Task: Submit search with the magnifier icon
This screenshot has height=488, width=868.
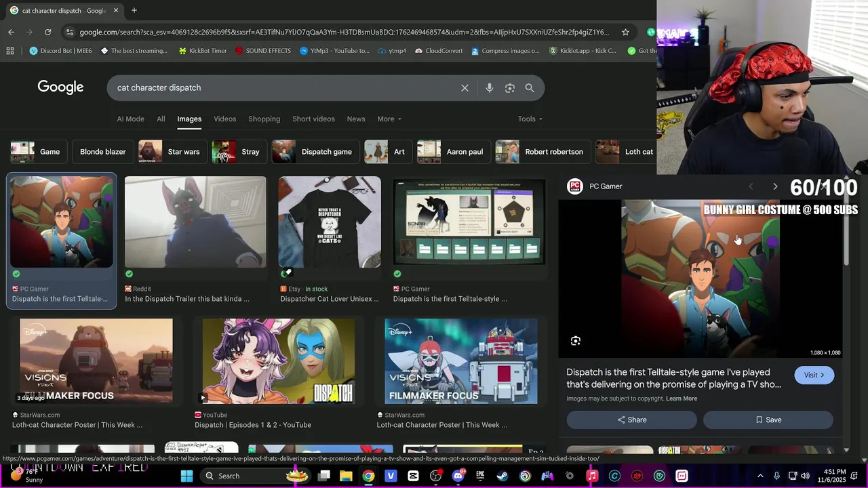Action: pos(530,88)
